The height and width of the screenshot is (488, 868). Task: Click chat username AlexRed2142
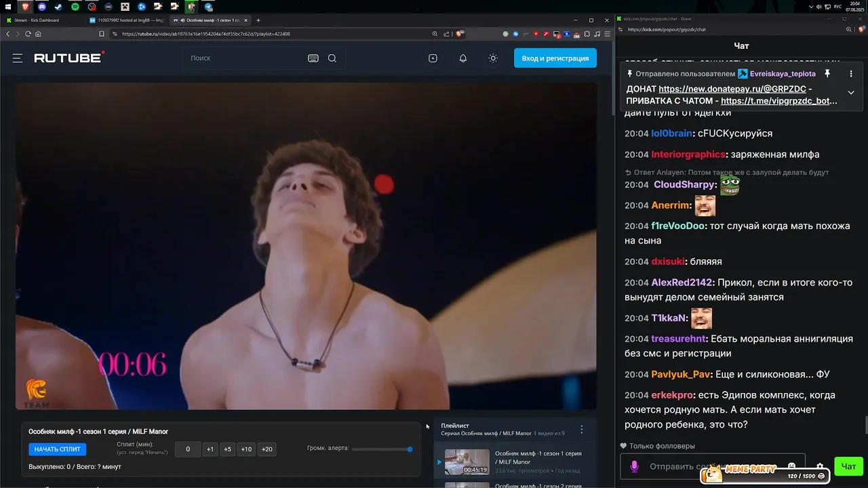pos(682,283)
